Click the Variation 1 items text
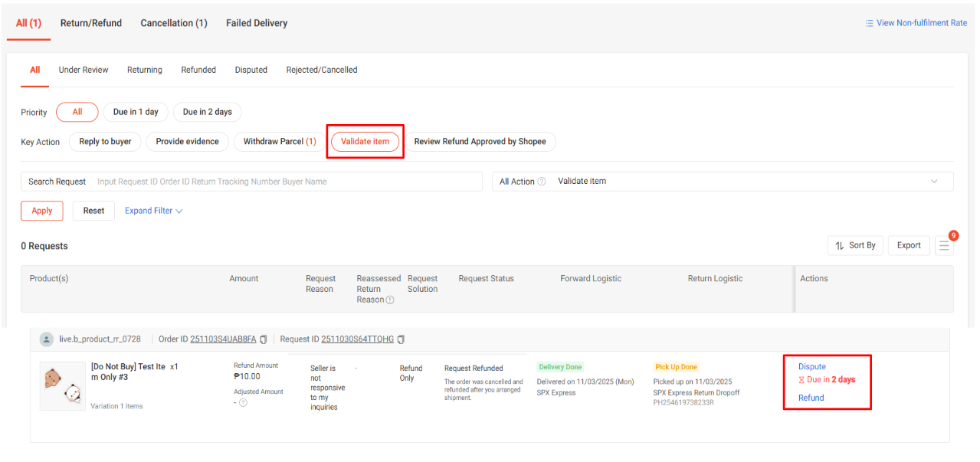 point(116,406)
